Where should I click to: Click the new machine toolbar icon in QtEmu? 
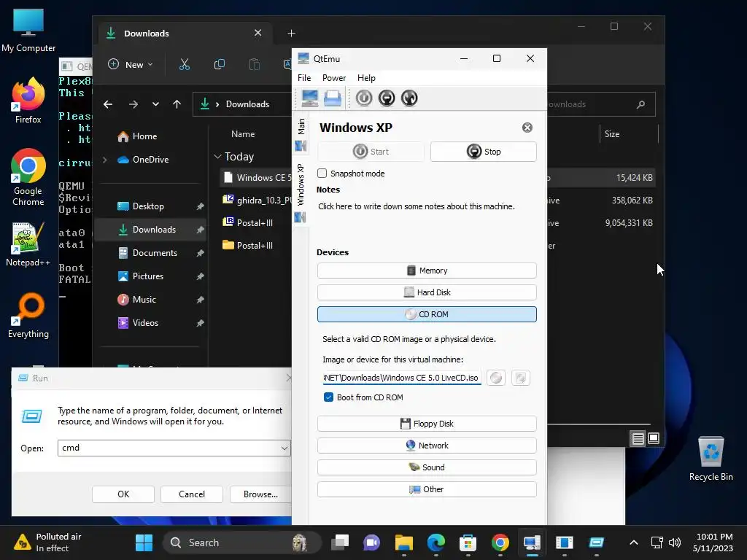[309, 98]
